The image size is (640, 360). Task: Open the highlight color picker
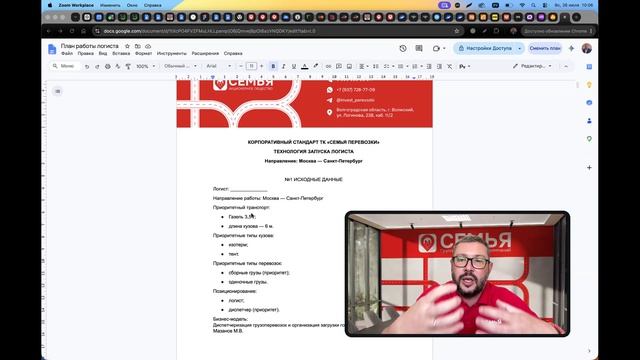315,66
